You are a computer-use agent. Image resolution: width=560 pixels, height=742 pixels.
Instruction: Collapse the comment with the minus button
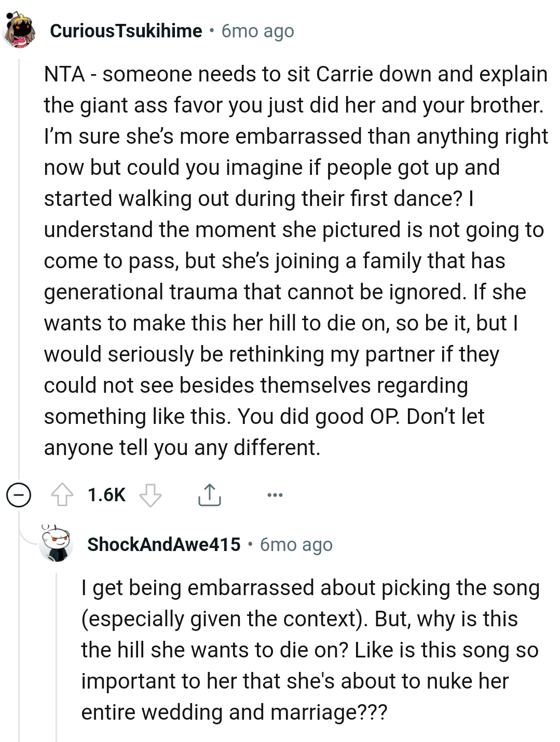[x=19, y=494]
